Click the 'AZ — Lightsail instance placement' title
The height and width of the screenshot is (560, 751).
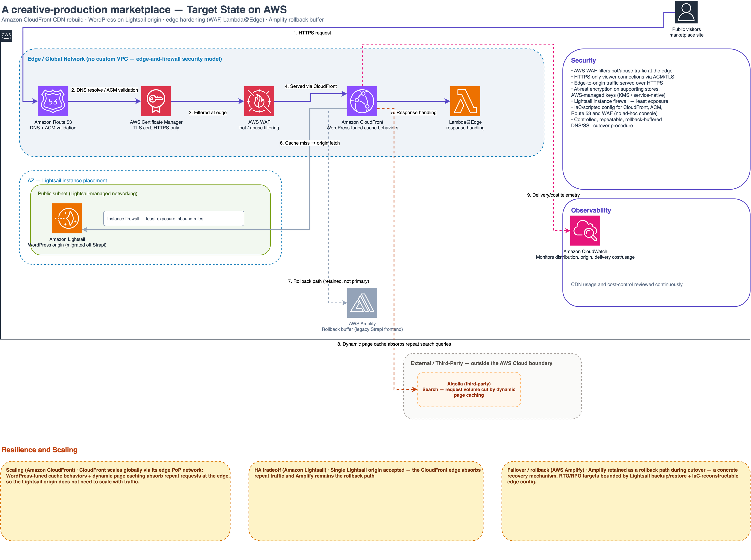click(67, 181)
